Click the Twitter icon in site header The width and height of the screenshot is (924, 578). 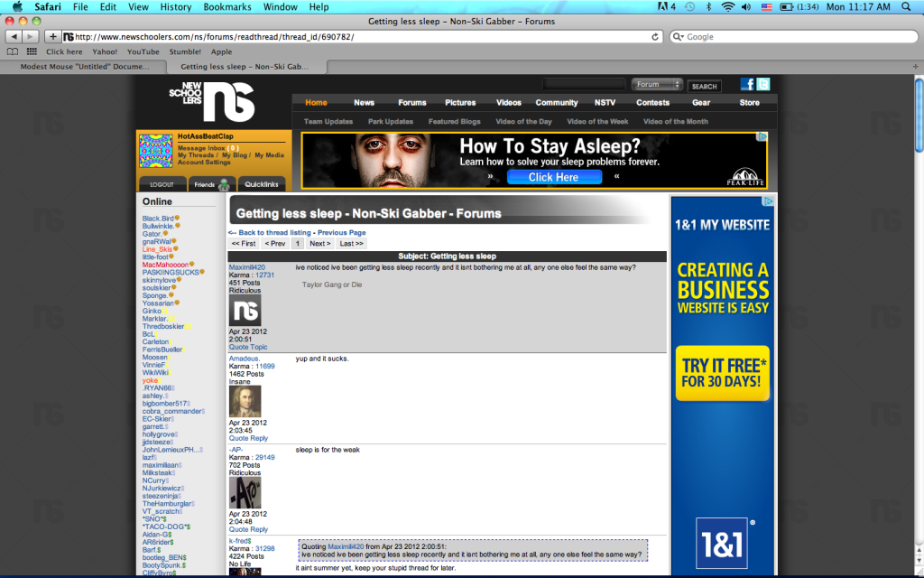pos(763,84)
